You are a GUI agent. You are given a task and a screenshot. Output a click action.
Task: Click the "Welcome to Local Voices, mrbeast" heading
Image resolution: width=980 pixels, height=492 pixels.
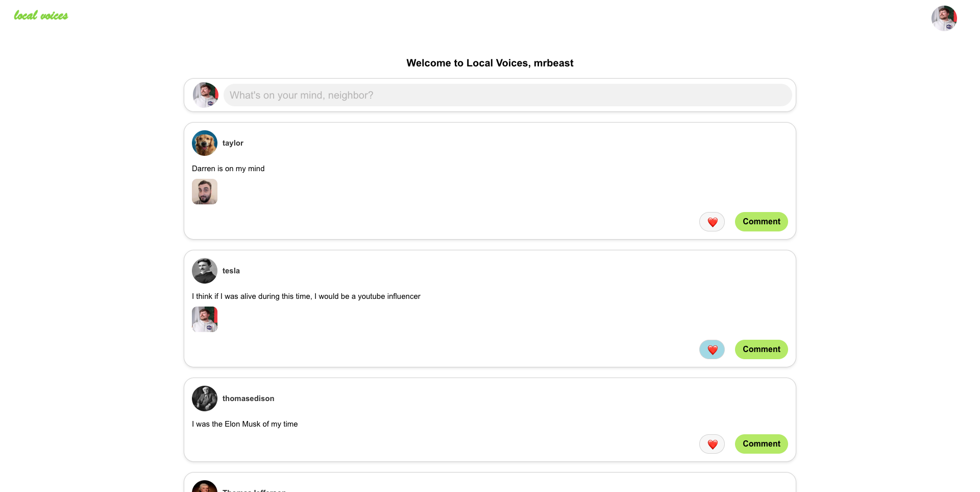pyautogui.click(x=490, y=63)
